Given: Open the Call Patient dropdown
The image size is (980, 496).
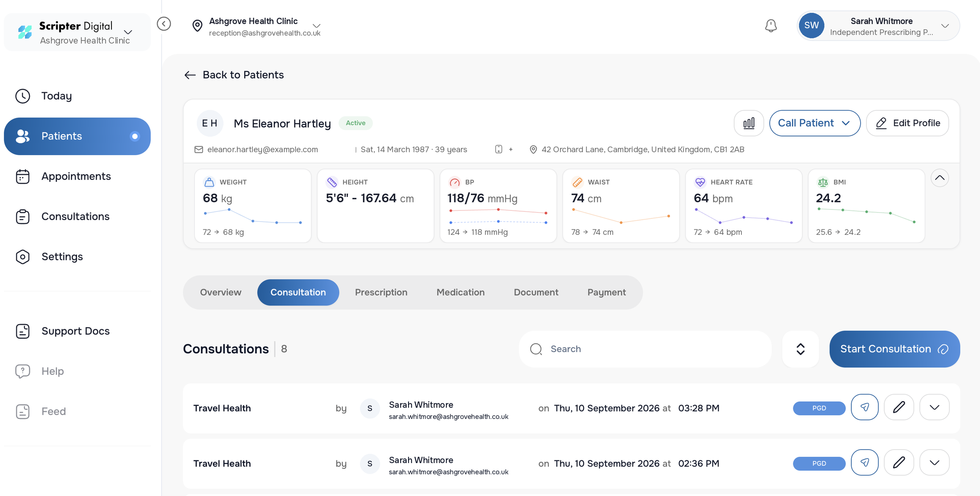Looking at the screenshot, I should (815, 123).
